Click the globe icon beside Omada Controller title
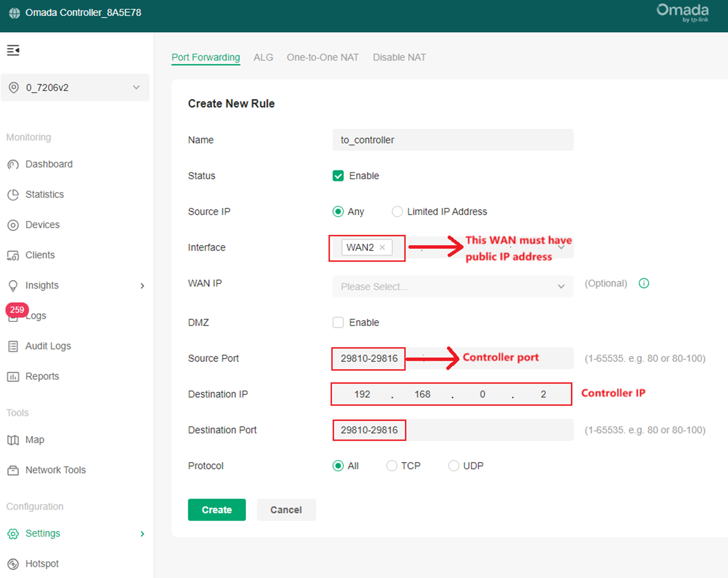This screenshot has width=728, height=578. [15, 13]
